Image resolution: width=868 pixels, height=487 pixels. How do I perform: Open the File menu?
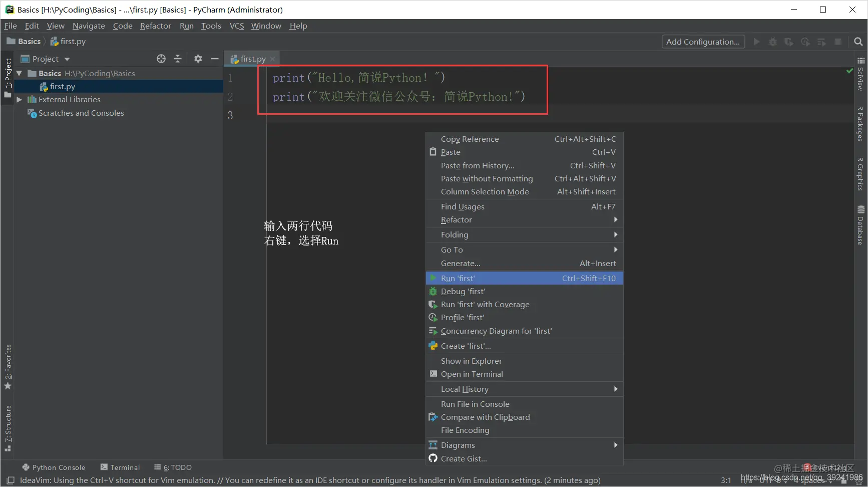tap(11, 26)
